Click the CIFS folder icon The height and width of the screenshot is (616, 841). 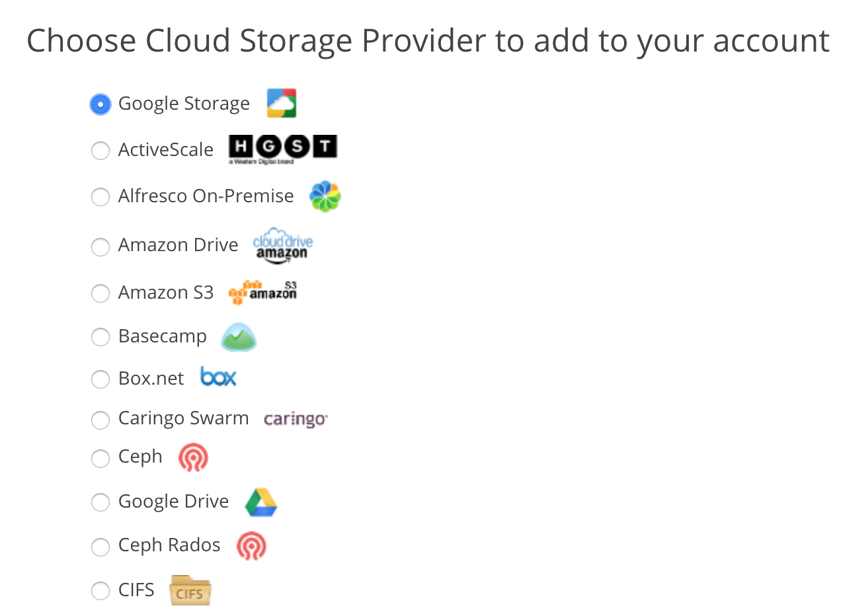click(190, 590)
